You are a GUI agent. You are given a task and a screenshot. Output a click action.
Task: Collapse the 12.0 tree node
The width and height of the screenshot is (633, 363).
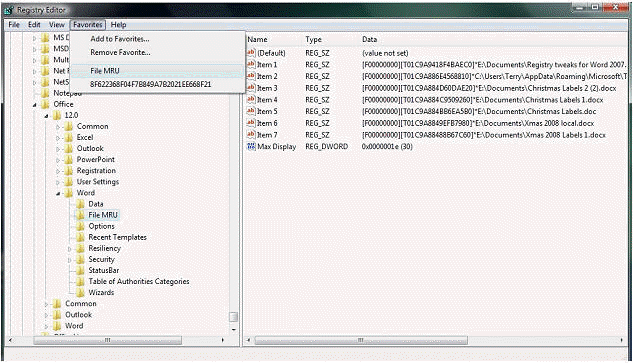tap(46, 116)
